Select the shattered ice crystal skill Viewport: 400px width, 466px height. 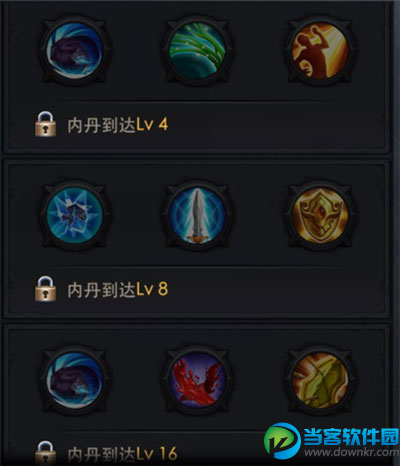click(75, 214)
